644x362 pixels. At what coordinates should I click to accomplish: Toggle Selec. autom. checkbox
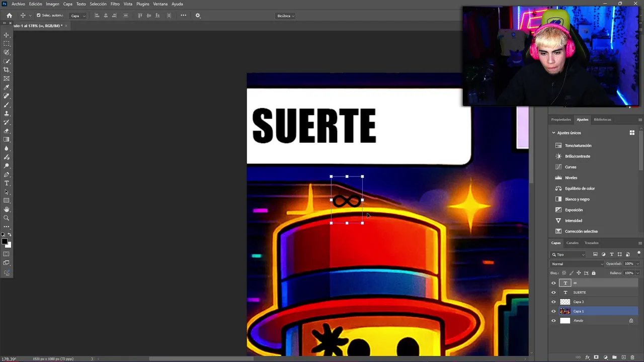(x=39, y=16)
